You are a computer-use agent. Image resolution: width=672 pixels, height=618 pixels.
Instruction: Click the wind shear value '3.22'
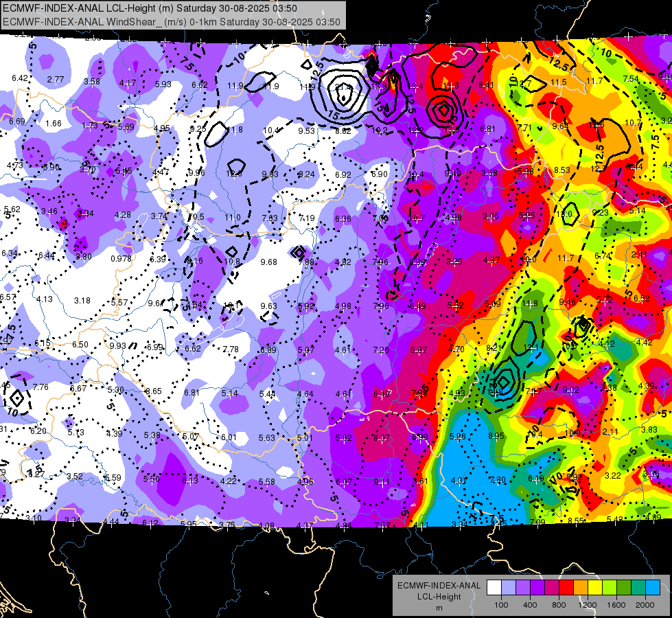click(613, 475)
